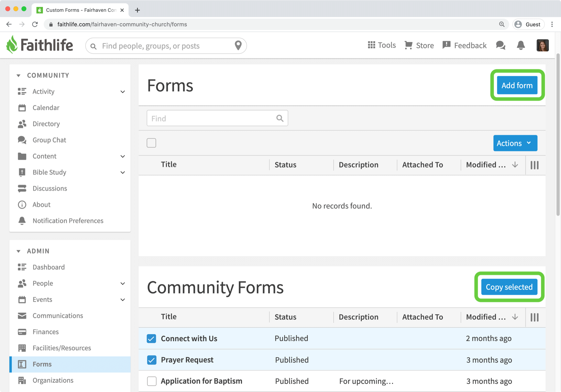561x392 pixels.
Task: Click the magnifier in the Find field
Action: [280, 118]
